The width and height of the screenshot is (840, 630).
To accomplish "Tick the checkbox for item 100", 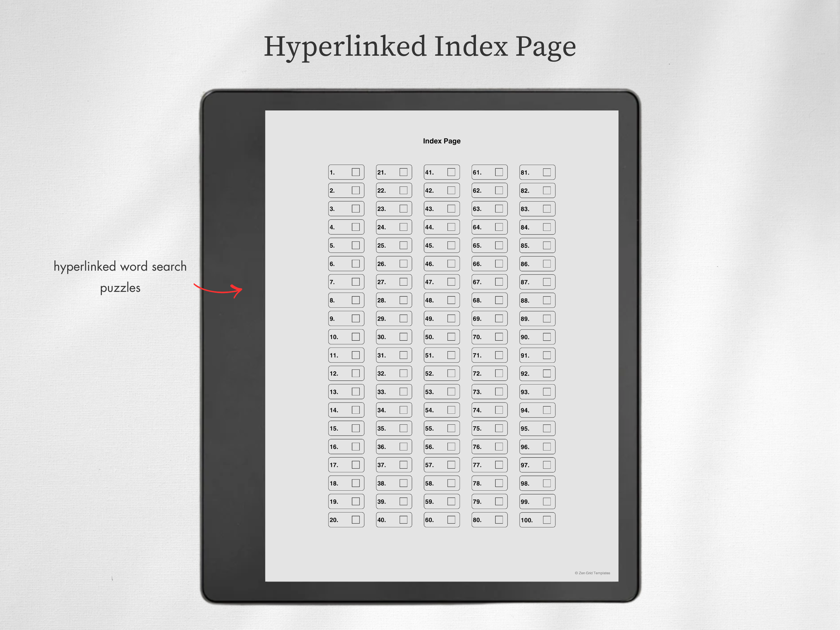I will coord(547,519).
